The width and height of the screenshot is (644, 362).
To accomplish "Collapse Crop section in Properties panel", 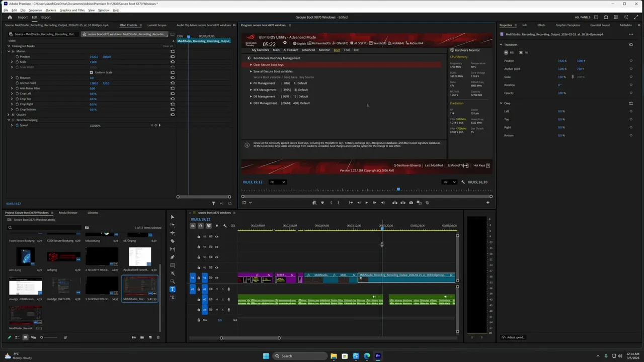I will [x=501, y=103].
